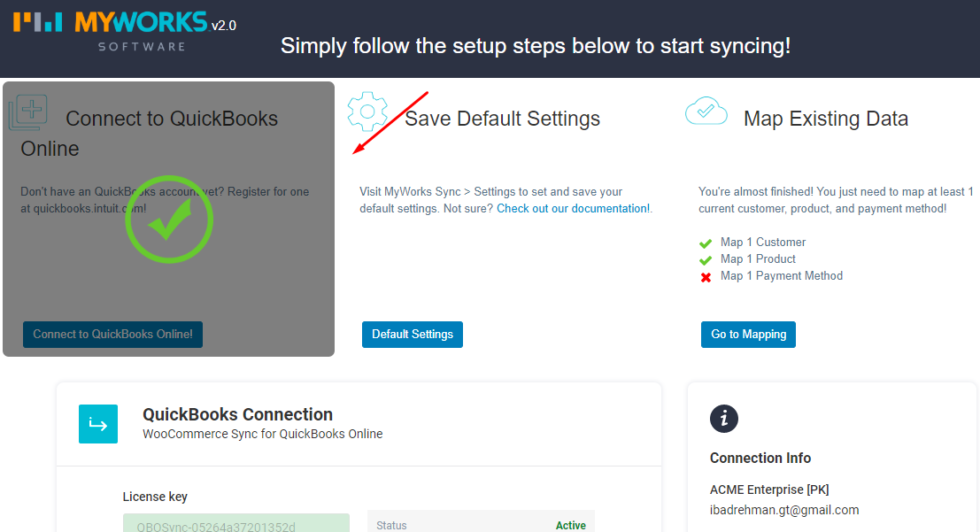This screenshot has width=980, height=532.
Task: Open Default Settings via the blue button
Action: 412,335
